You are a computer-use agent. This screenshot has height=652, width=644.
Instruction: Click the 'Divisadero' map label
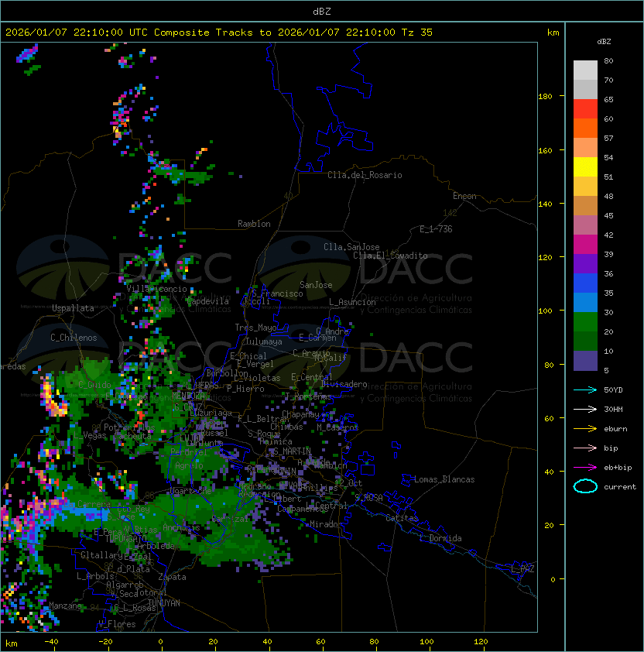coord(344,384)
